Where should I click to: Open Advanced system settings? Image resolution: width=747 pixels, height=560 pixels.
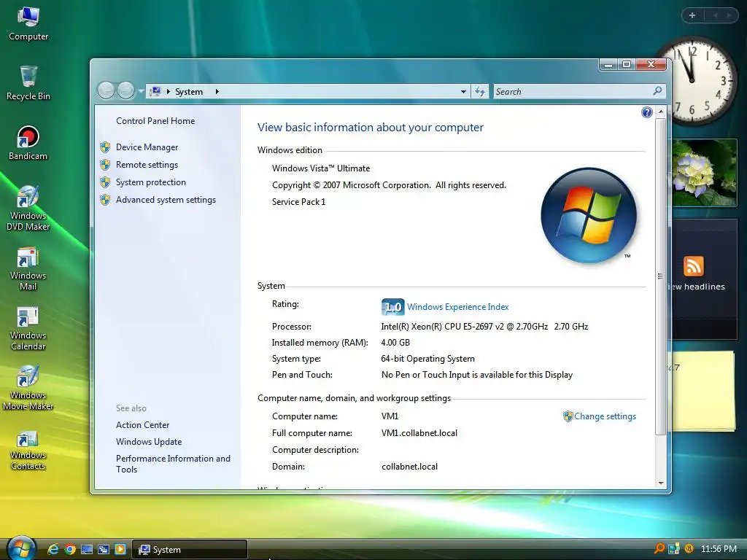point(166,200)
